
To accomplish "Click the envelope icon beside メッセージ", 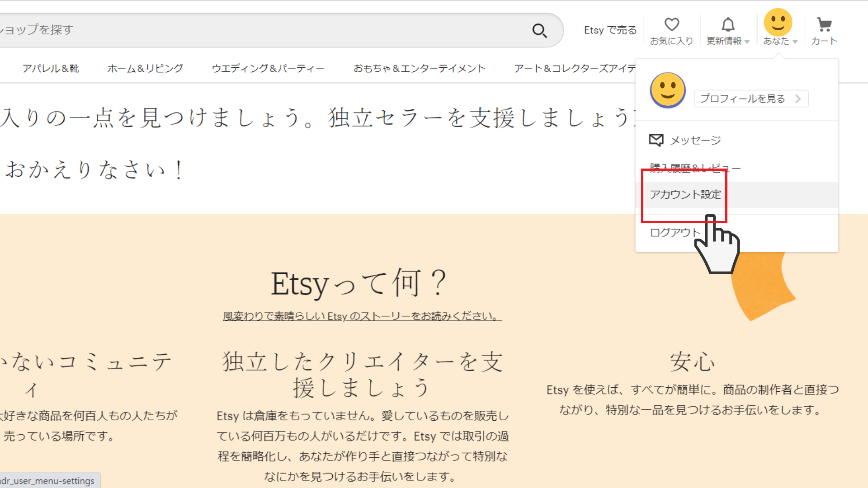I will (656, 140).
